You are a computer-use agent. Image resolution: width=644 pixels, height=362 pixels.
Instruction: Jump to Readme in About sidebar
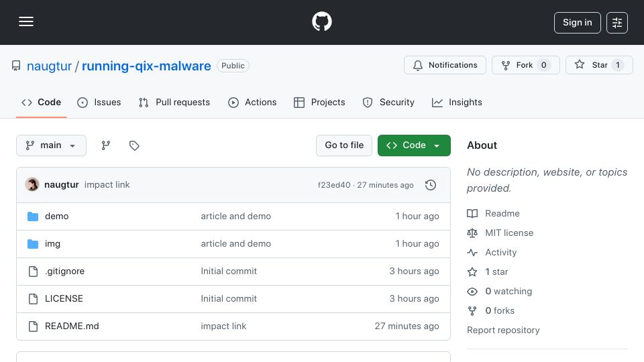[493, 213]
